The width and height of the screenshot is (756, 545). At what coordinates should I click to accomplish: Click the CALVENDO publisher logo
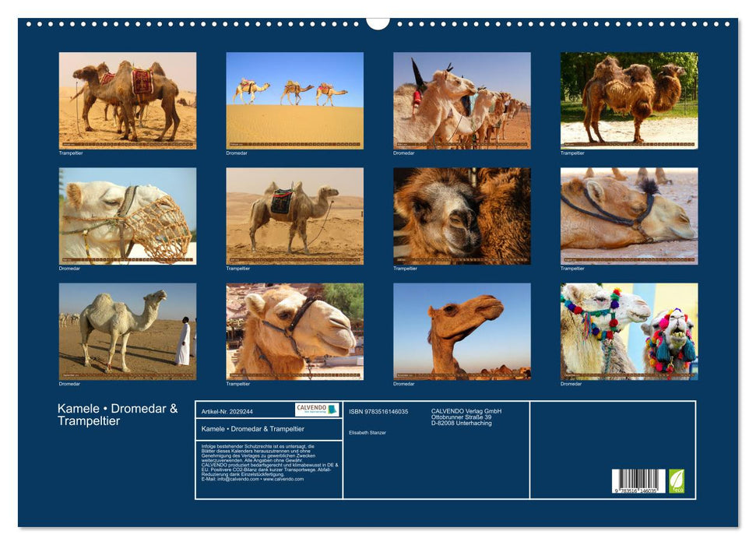(x=315, y=410)
